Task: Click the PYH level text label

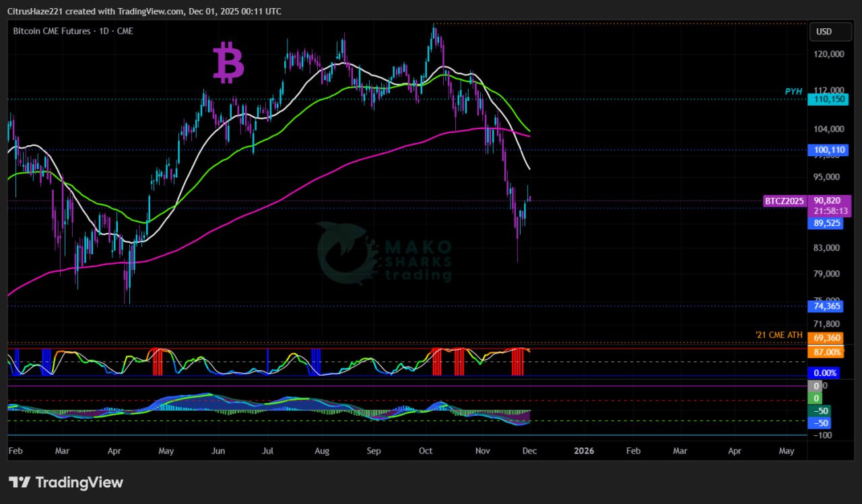Action: (x=794, y=91)
